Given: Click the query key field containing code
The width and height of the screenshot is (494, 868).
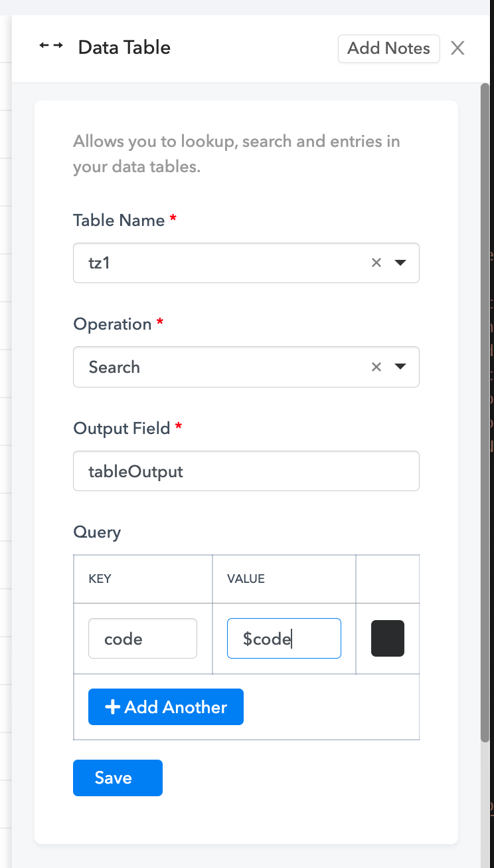Looking at the screenshot, I should (143, 639).
